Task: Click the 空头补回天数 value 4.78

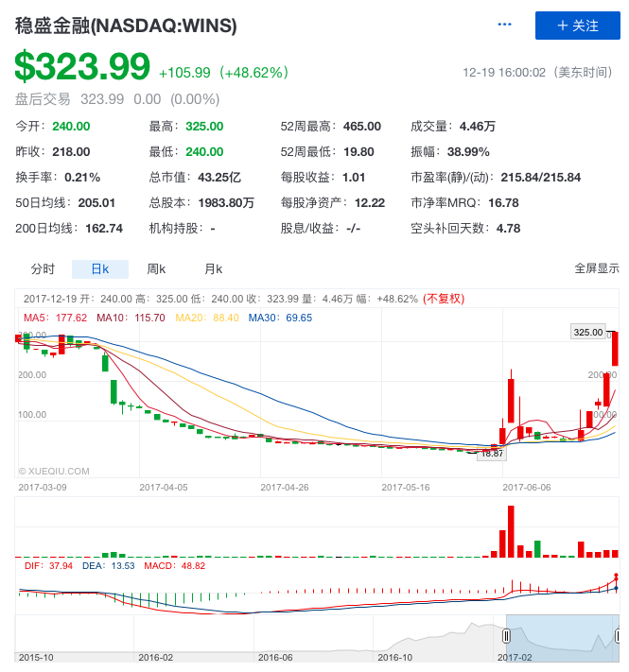Action: tap(508, 229)
